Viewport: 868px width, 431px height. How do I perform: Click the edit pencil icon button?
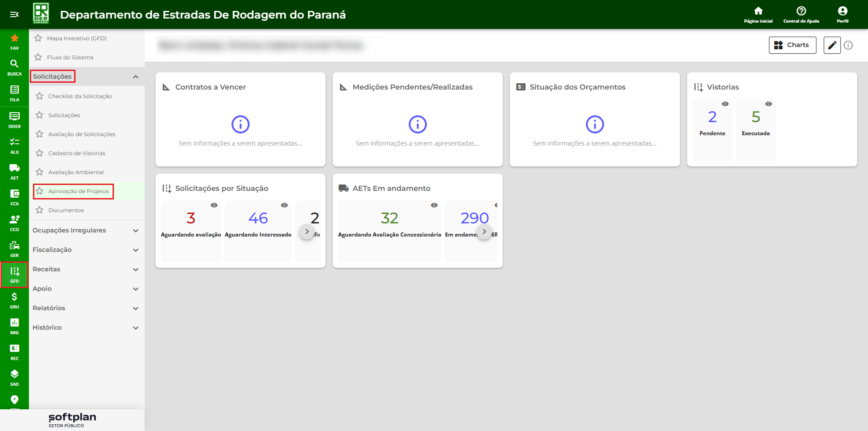831,45
